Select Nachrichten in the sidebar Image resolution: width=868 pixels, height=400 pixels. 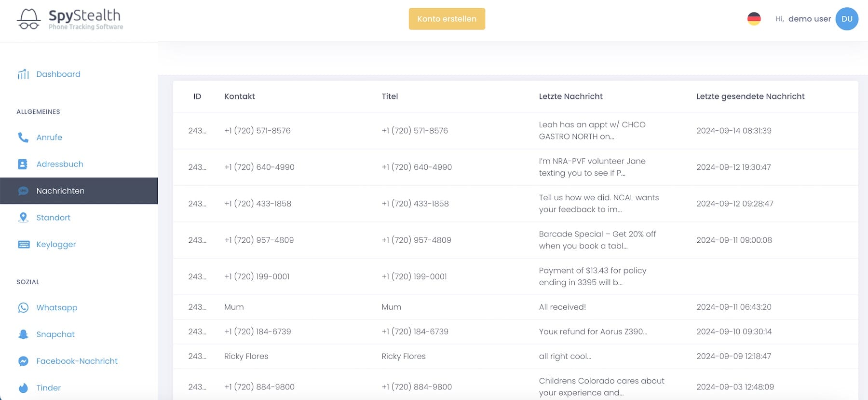[60, 191]
